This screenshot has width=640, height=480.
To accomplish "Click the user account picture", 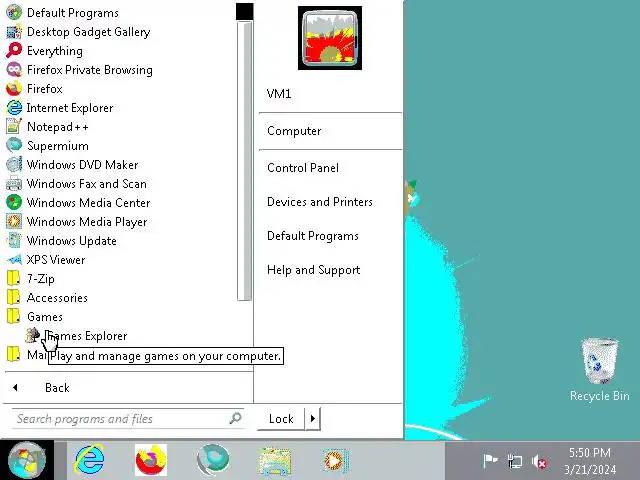I will point(330,38).
